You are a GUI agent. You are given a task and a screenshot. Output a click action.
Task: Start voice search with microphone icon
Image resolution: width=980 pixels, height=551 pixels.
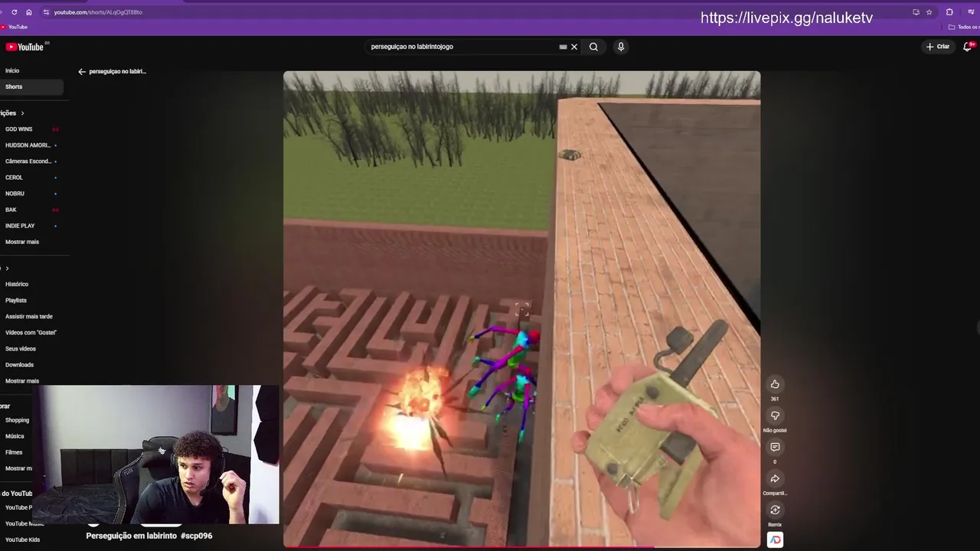pos(621,47)
